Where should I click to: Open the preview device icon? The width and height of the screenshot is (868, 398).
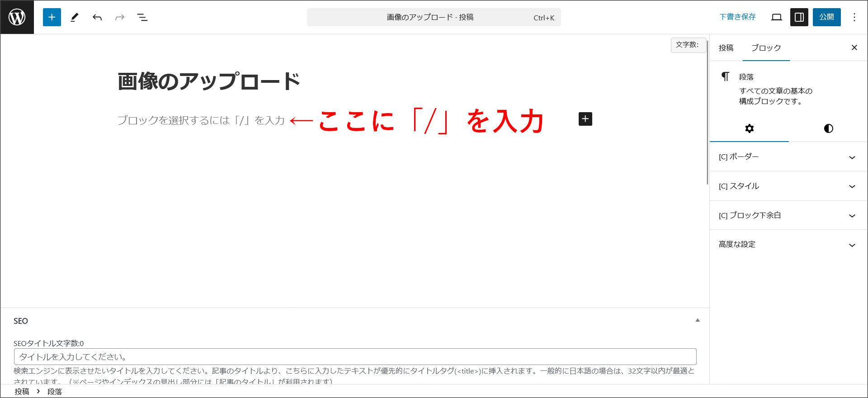click(x=777, y=17)
